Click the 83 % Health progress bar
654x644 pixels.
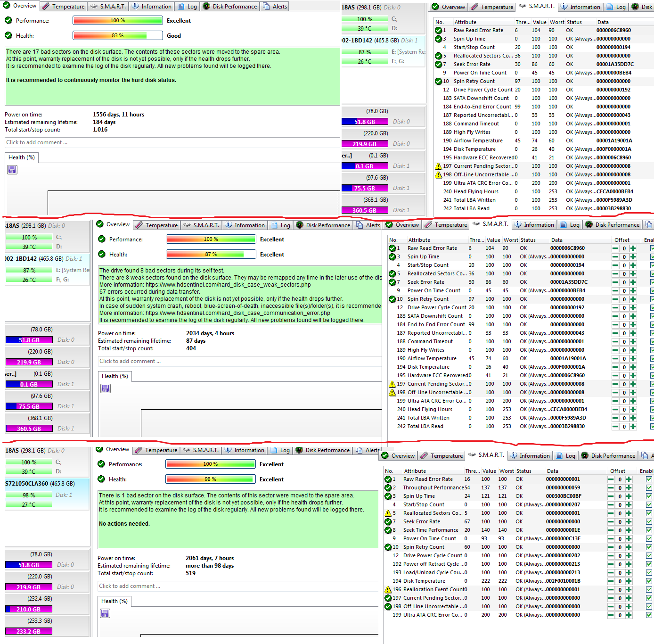(x=117, y=35)
